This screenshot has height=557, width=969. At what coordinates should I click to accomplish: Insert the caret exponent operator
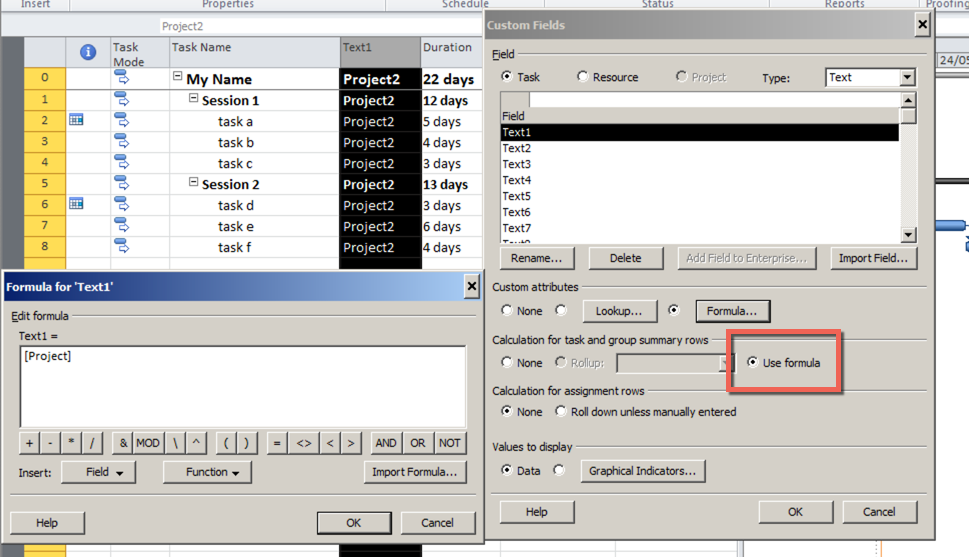point(196,443)
